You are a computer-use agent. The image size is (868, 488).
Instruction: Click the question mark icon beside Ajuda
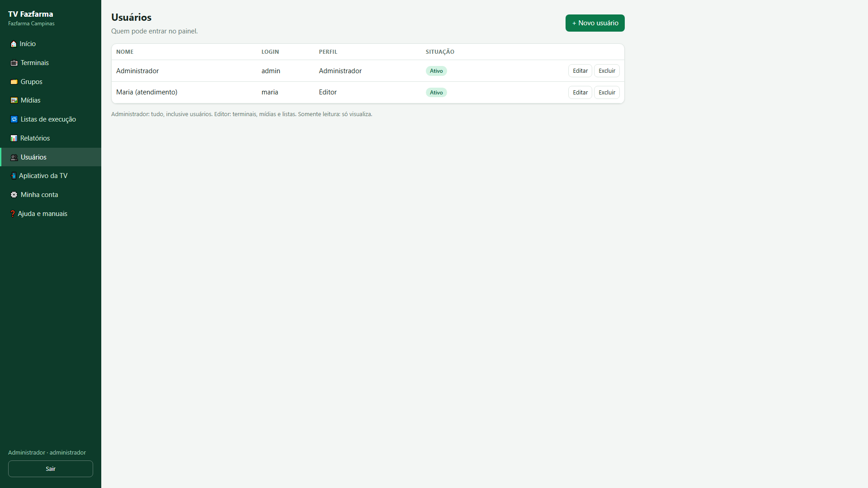[x=13, y=214]
